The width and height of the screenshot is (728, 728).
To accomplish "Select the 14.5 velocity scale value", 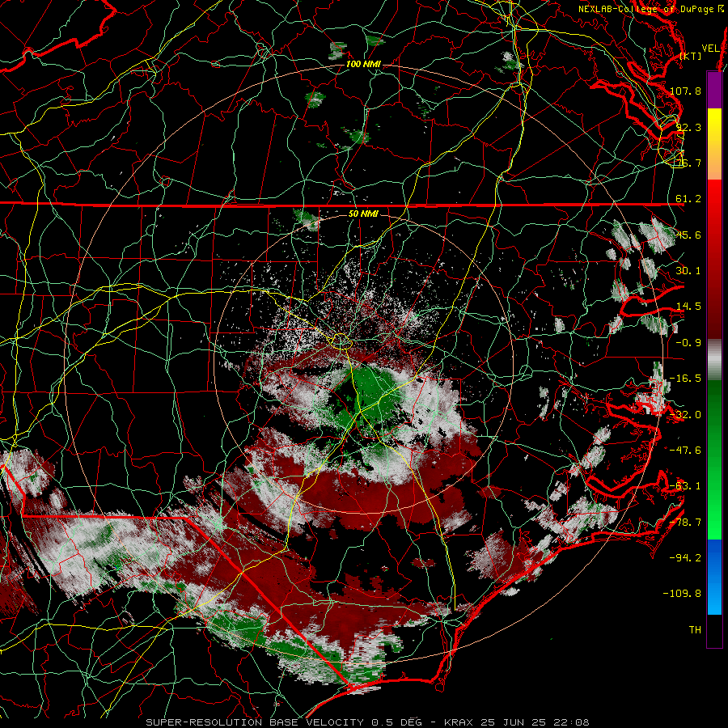I will [688, 307].
